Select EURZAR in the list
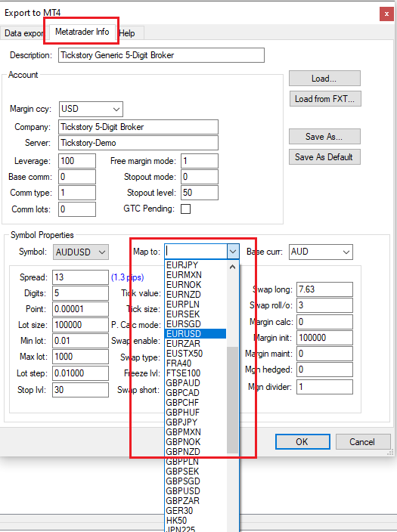 tap(196, 344)
